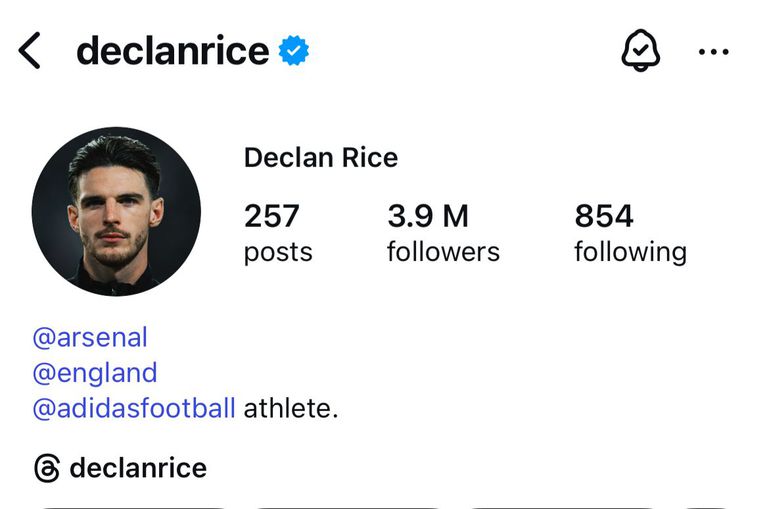Open Declan Rice's profile picture
The height and width of the screenshot is (509, 769).
click(116, 211)
